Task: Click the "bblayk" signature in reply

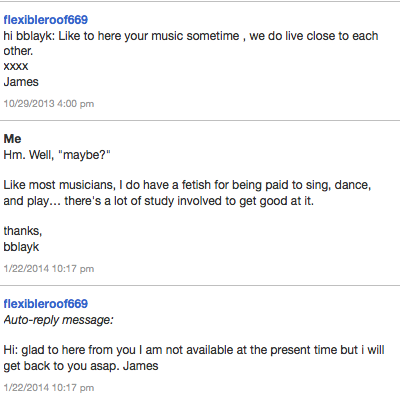Action: pos(21,247)
